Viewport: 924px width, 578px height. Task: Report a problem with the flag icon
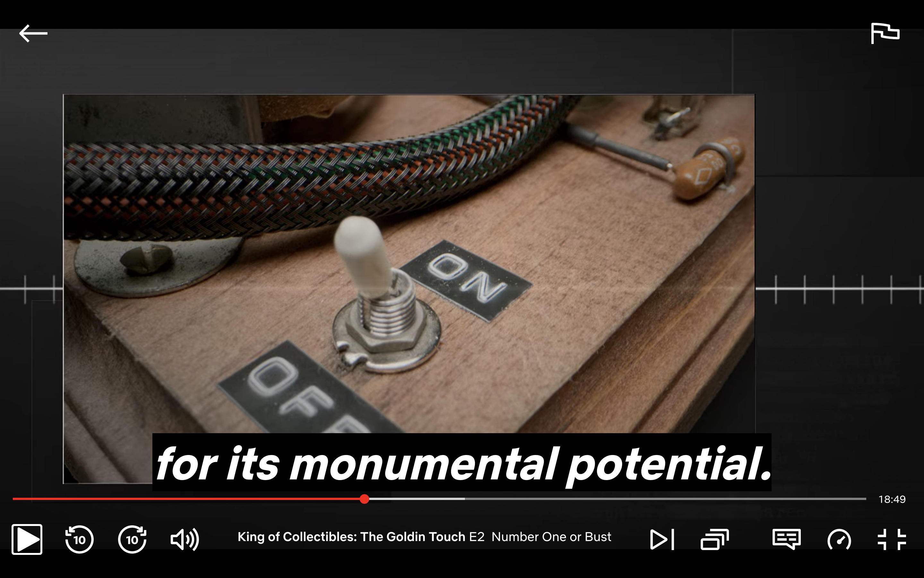[885, 33]
